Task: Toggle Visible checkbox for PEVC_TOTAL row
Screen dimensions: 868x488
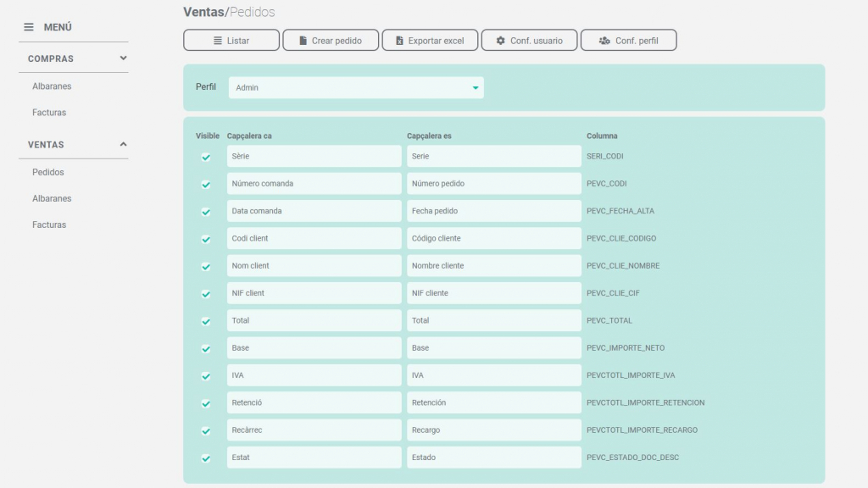Action: coord(206,321)
